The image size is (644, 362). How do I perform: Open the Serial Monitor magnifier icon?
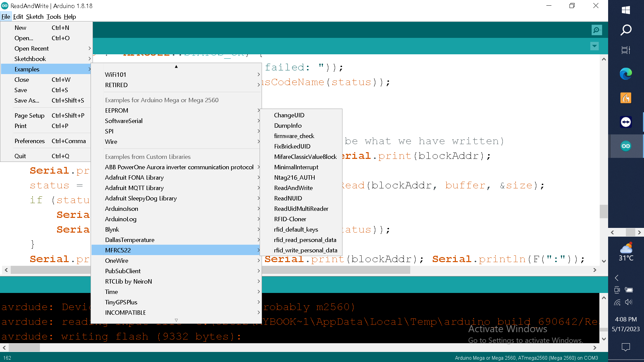point(596,30)
